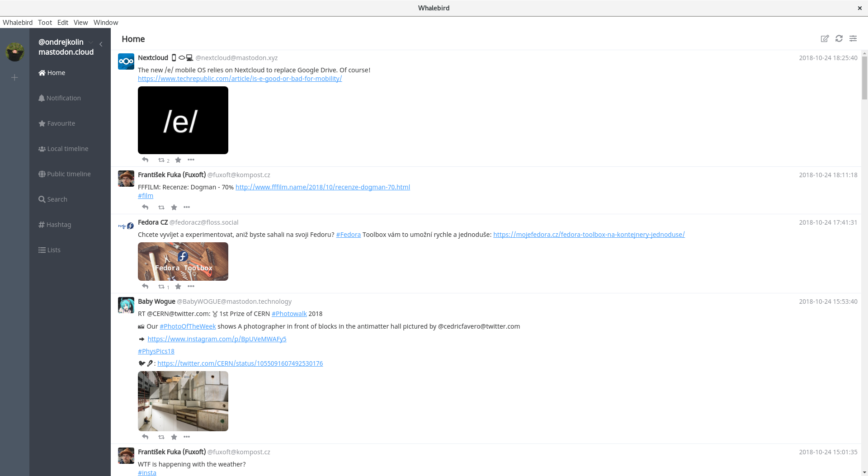Open the techrepublic.com article link
868x476 pixels.
point(240,79)
